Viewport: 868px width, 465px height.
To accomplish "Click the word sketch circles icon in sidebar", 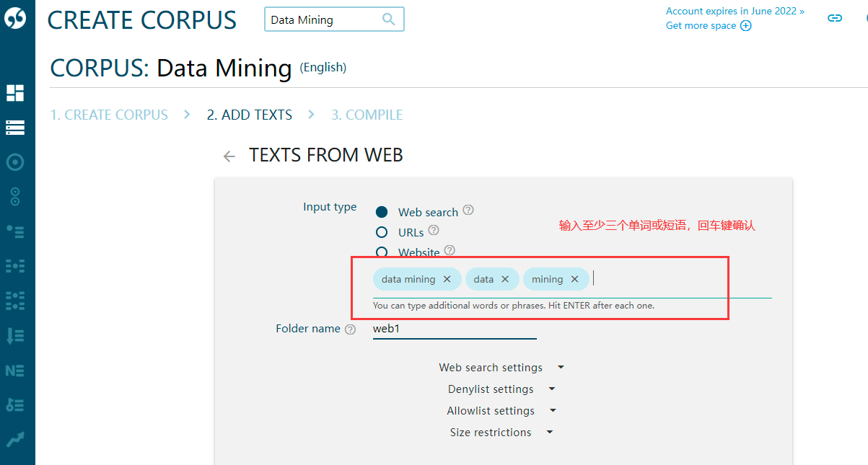I will (x=17, y=195).
